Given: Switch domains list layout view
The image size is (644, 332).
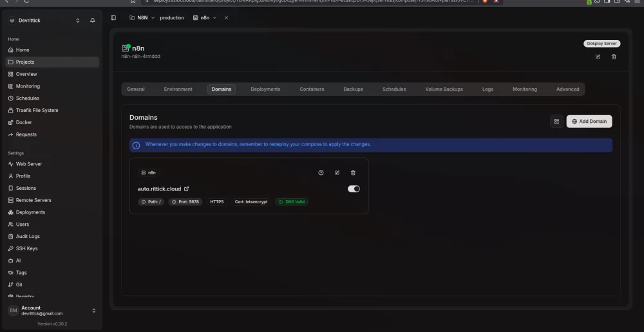Looking at the screenshot, I should click(556, 122).
